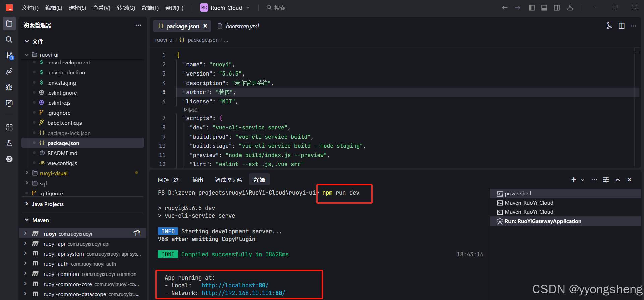
Task: Create a new terminal with plus icon
Action: click(574, 180)
